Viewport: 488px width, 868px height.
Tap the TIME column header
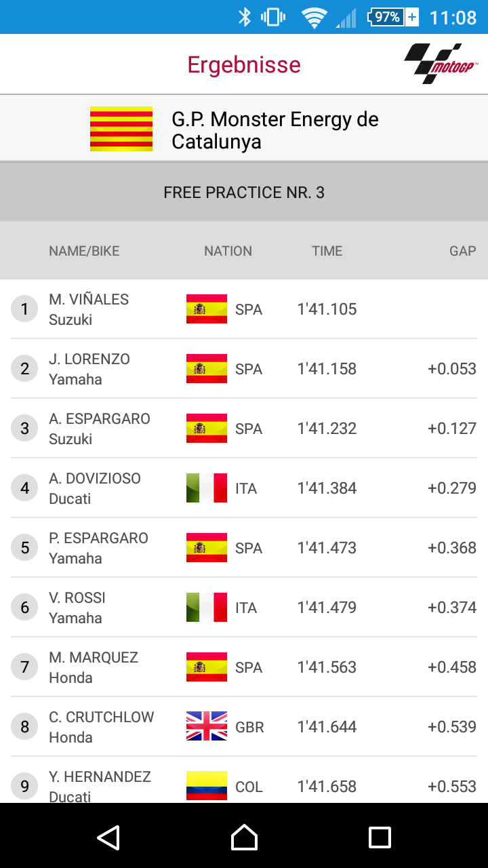(327, 251)
